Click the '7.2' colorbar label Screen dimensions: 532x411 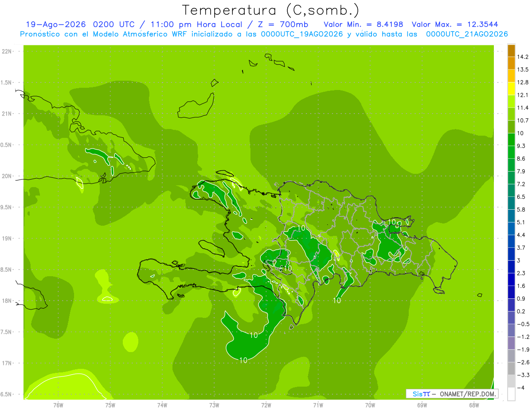click(x=521, y=184)
